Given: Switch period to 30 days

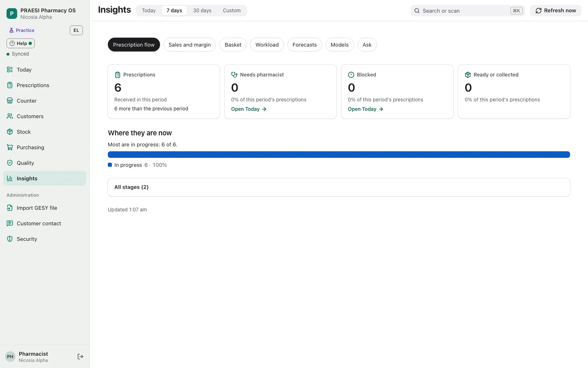Looking at the screenshot, I should tap(202, 11).
